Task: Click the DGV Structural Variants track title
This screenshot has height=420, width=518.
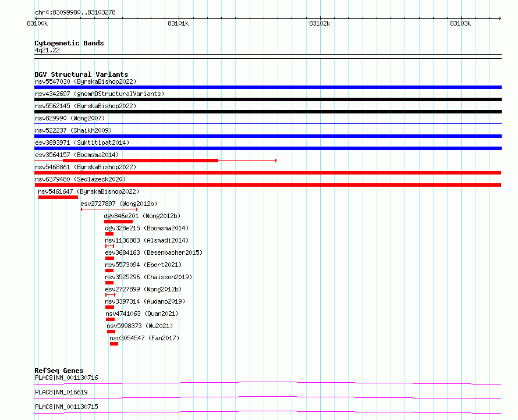Action: tap(81, 74)
